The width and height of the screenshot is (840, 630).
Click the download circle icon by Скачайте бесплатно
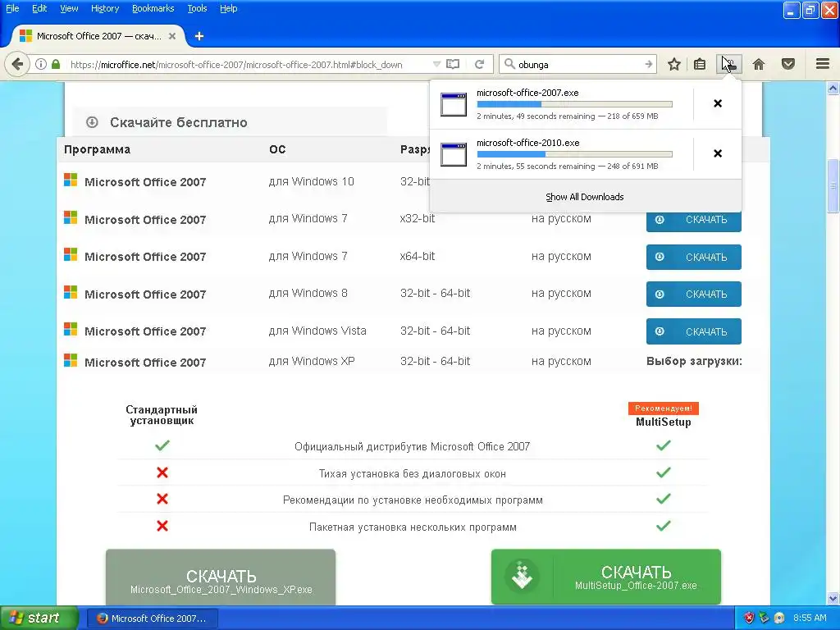click(x=92, y=122)
